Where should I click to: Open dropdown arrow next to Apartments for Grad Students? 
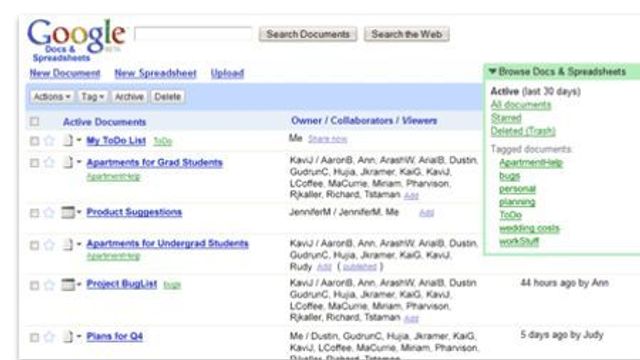79,162
